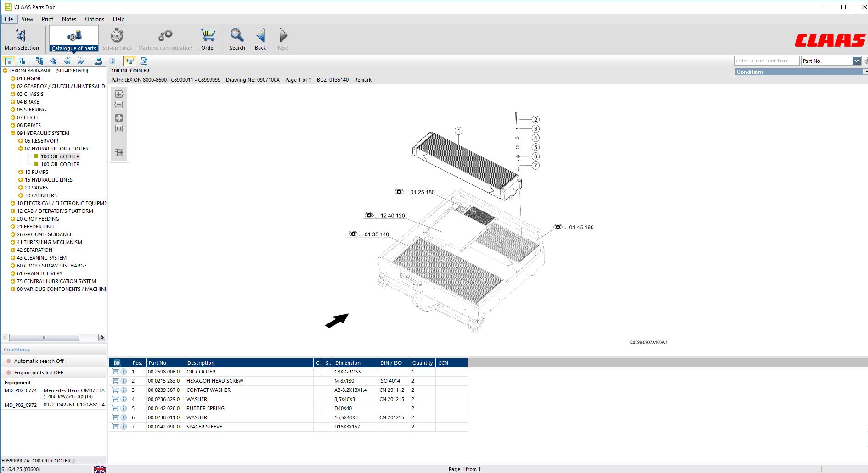This screenshot has width=868, height=473.
Task: Expand the 05 RESERVOIR tree node
Action: click(21, 141)
